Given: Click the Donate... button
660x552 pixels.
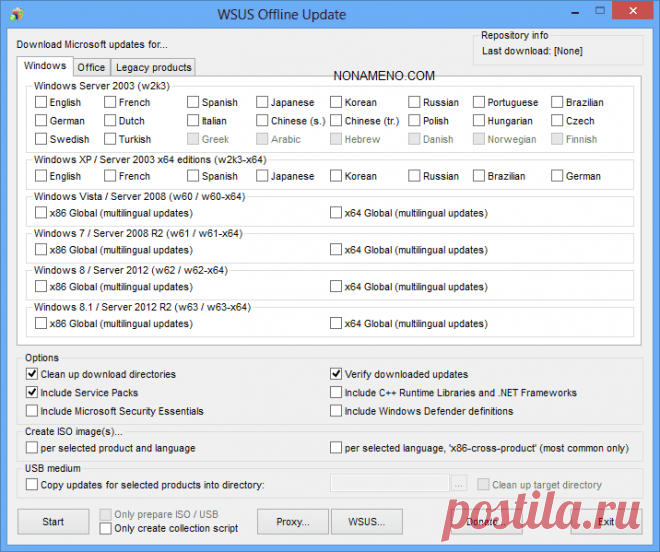Looking at the screenshot, I should [487, 521].
